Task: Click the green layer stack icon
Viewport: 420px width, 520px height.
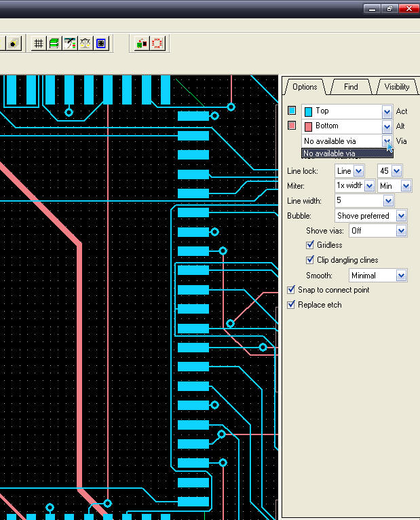Action: click(x=54, y=43)
